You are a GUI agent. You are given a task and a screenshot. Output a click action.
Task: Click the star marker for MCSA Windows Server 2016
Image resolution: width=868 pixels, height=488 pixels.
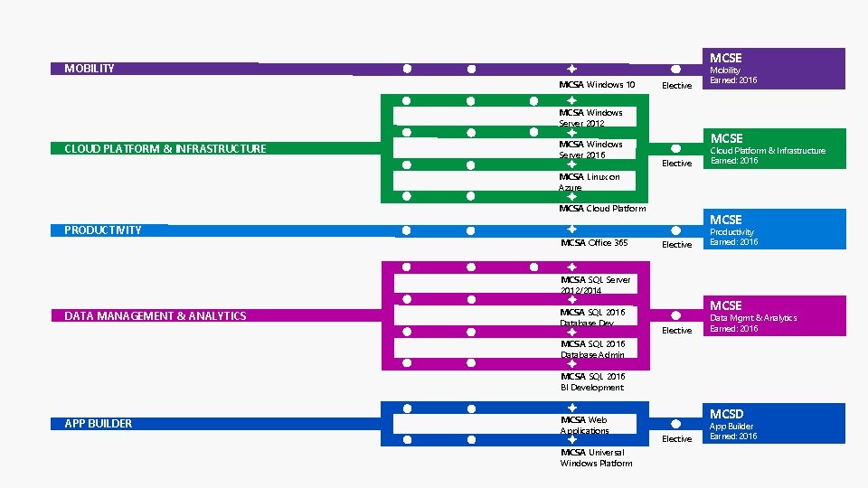[x=571, y=133]
